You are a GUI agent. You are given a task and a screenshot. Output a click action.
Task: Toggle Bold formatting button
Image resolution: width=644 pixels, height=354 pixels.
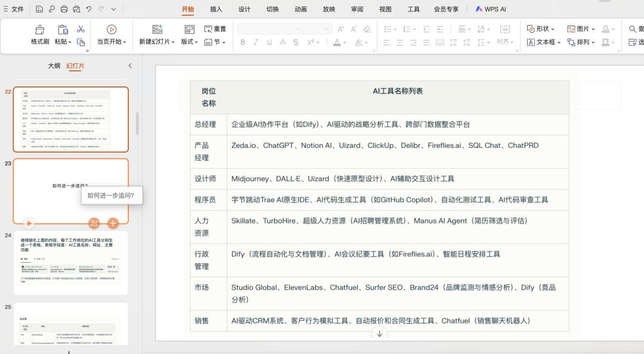click(243, 42)
